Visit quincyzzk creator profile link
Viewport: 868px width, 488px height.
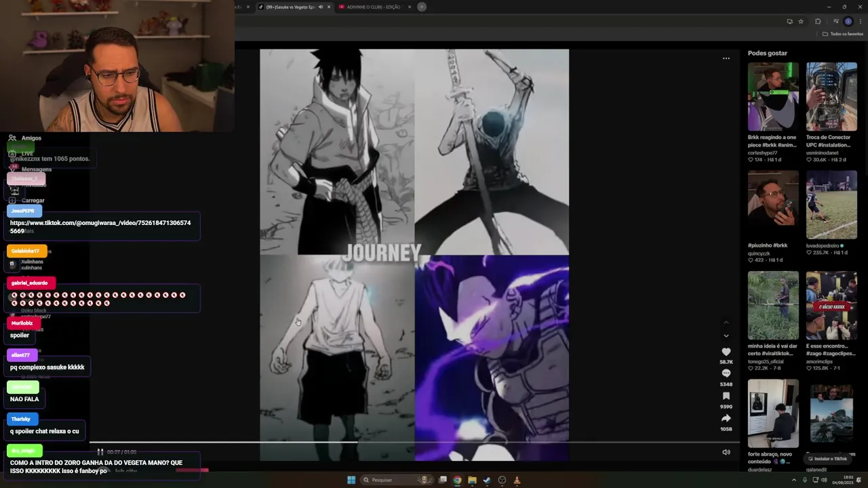click(x=759, y=253)
